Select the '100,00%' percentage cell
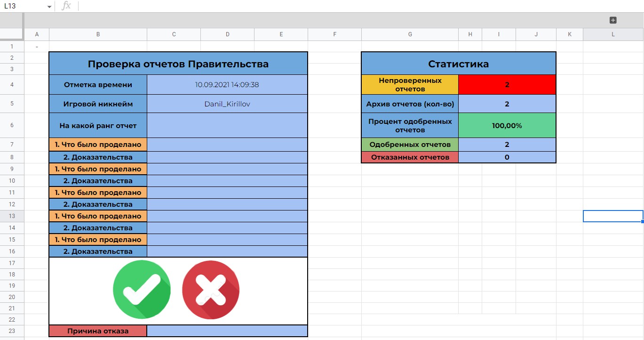 click(507, 125)
